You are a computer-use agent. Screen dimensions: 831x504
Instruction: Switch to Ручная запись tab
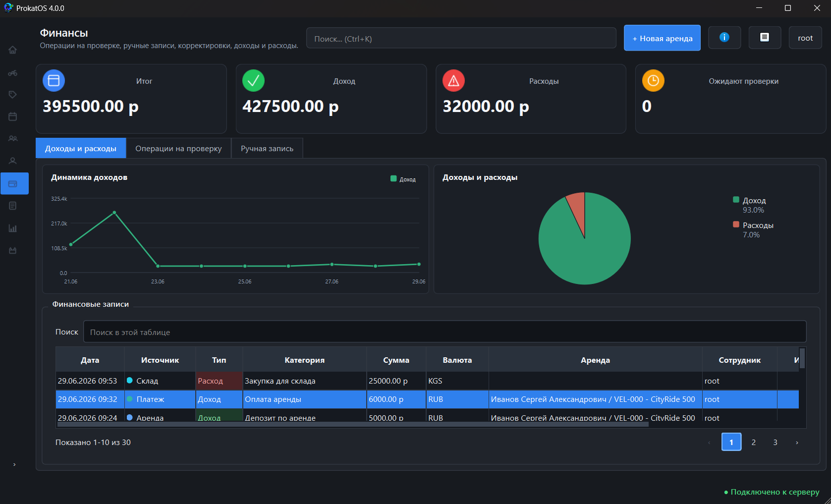pyautogui.click(x=267, y=148)
